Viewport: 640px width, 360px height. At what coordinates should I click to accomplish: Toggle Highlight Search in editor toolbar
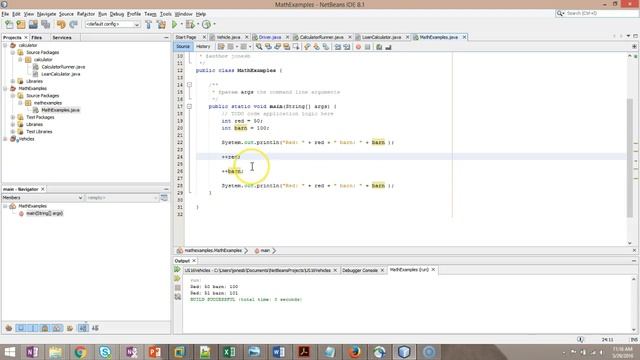pyautogui.click(x=287, y=47)
